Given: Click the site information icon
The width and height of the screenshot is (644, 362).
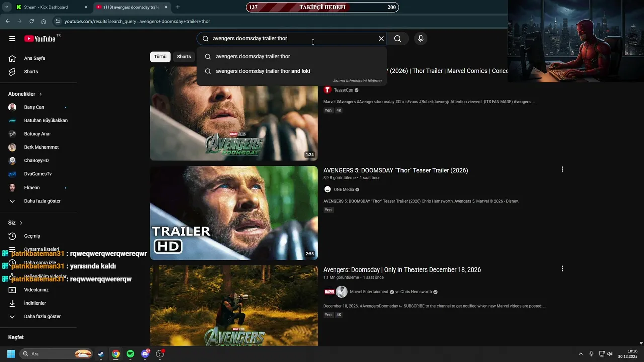Looking at the screenshot, I should click(x=58, y=21).
